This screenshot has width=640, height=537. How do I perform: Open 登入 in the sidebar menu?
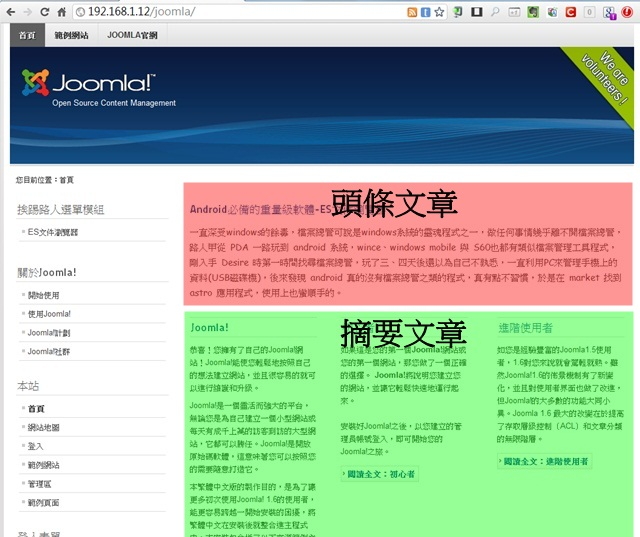pyautogui.click(x=35, y=446)
